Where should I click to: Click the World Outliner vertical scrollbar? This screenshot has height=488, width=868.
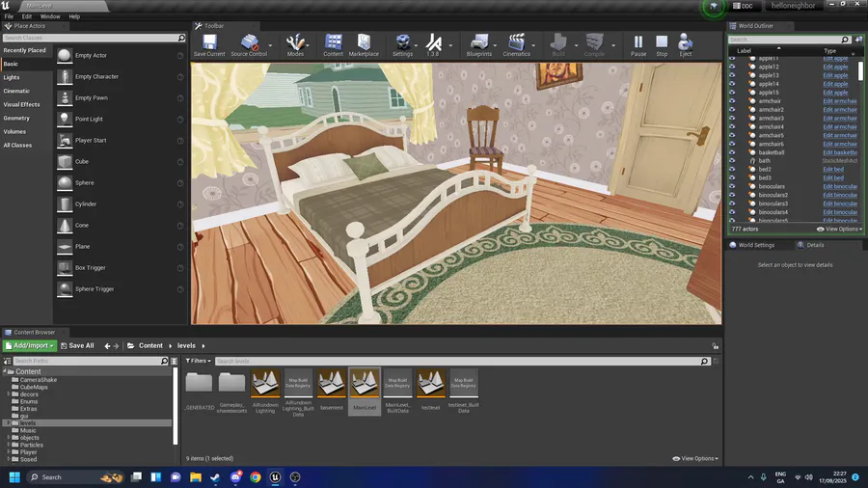[x=861, y=70]
